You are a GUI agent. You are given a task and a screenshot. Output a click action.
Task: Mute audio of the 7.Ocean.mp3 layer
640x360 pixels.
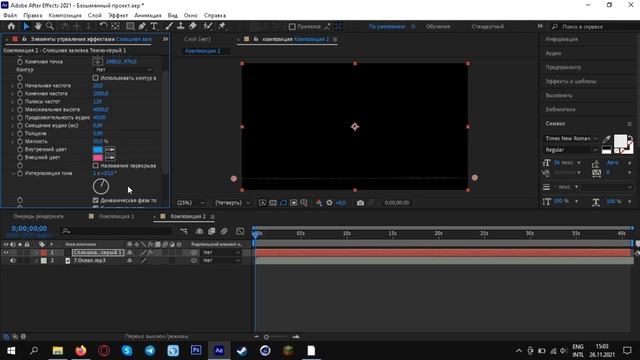coord(13,260)
